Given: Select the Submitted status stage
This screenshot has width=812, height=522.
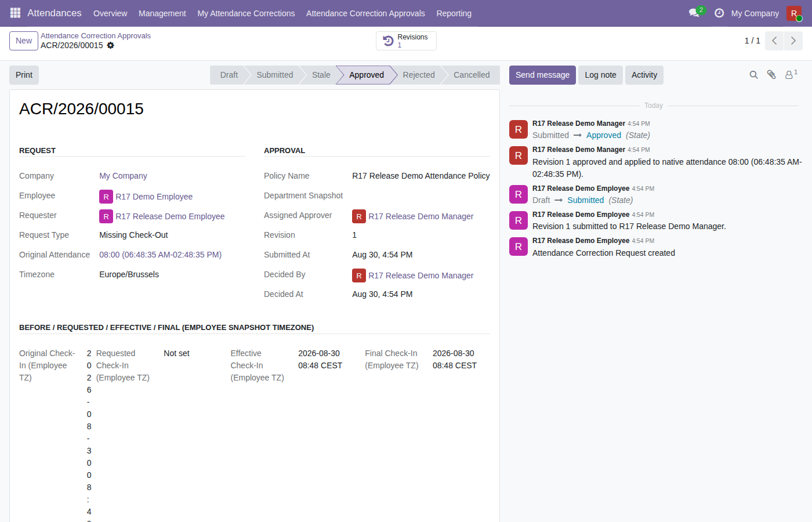Looking at the screenshot, I should pos(275,75).
